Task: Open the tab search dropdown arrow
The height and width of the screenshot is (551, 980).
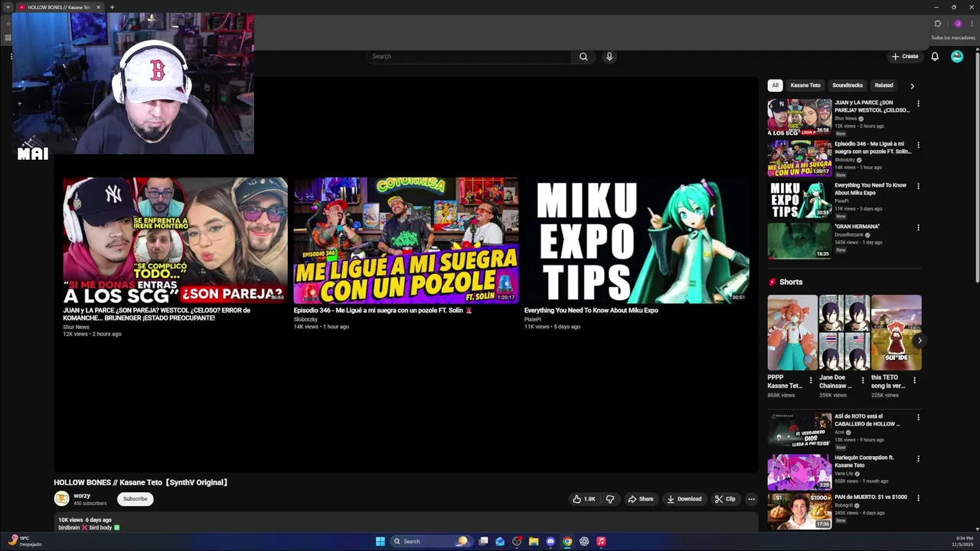Action: [x=8, y=7]
